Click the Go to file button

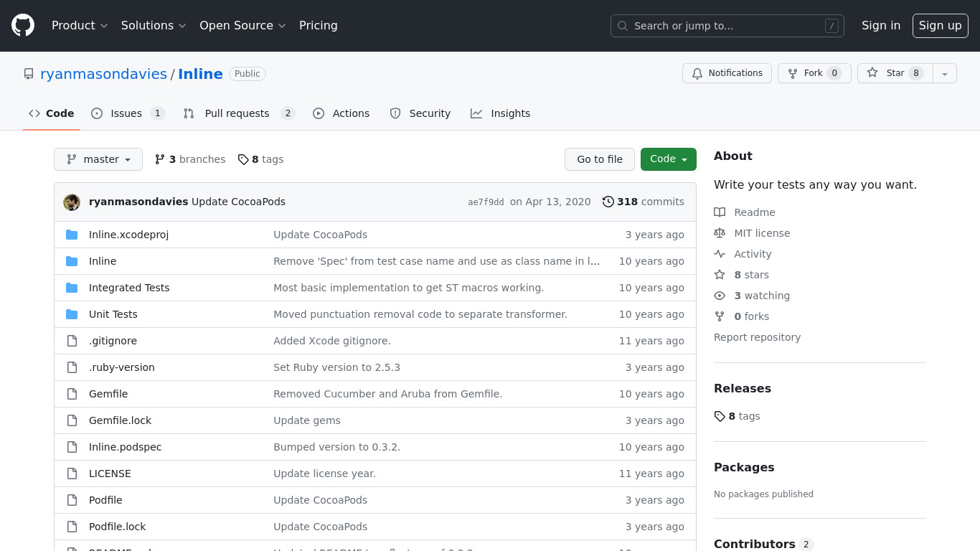pyautogui.click(x=600, y=159)
